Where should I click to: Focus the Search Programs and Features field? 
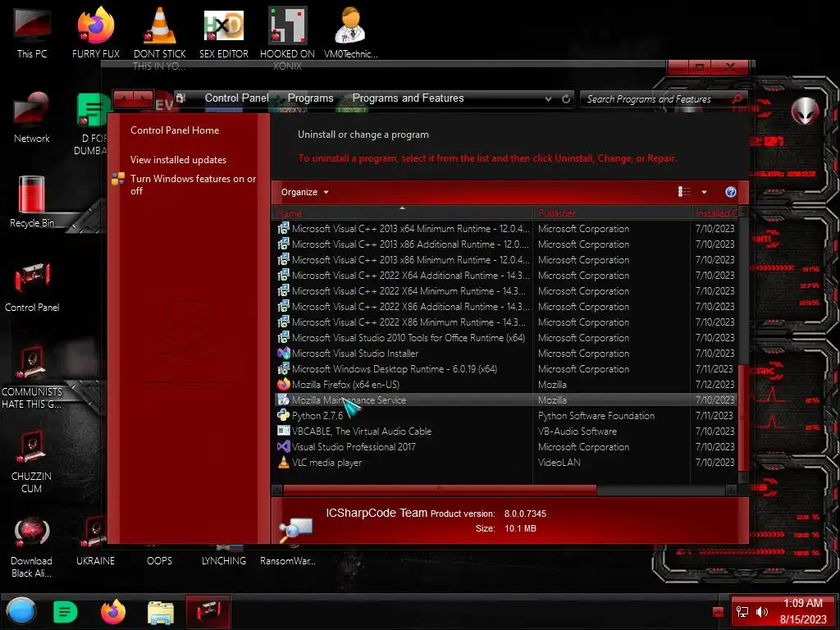click(658, 98)
